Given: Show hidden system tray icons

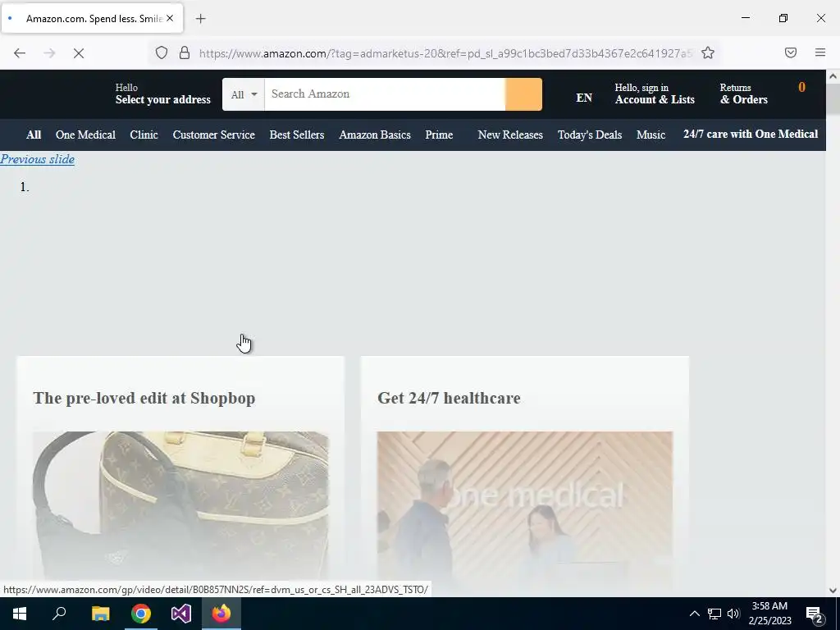Looking at the screenshot, I should tap(694, 614).
